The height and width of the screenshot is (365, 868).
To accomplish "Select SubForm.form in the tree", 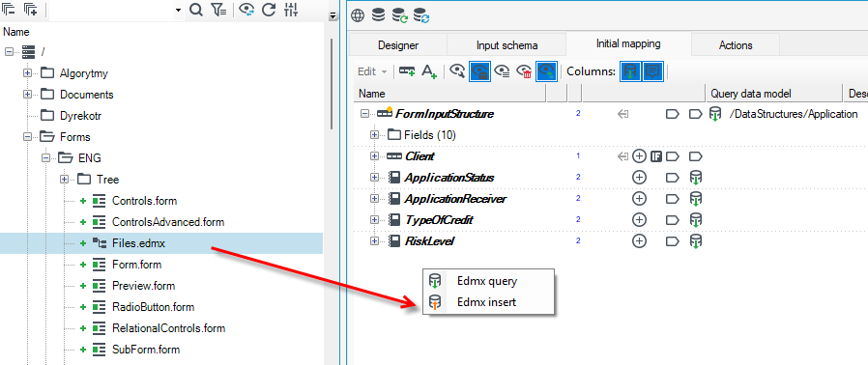I will pos(146,350).
